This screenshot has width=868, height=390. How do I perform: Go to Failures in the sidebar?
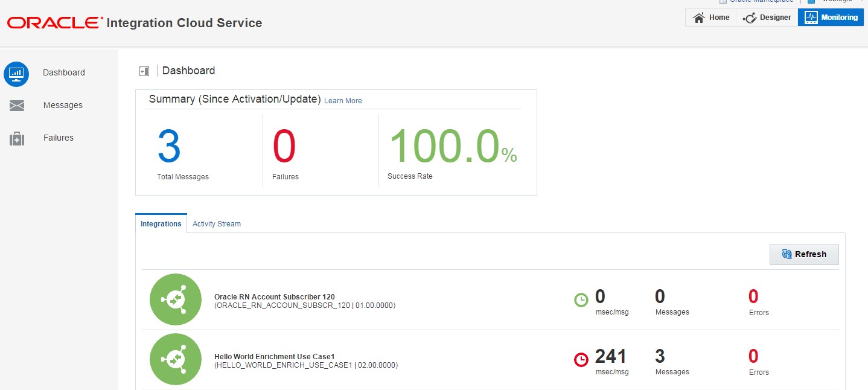(x=59, y=138)
